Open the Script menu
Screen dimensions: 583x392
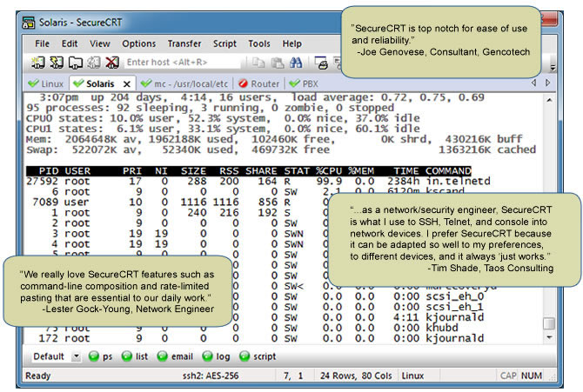pyautogui.click(x=224, y=43)
